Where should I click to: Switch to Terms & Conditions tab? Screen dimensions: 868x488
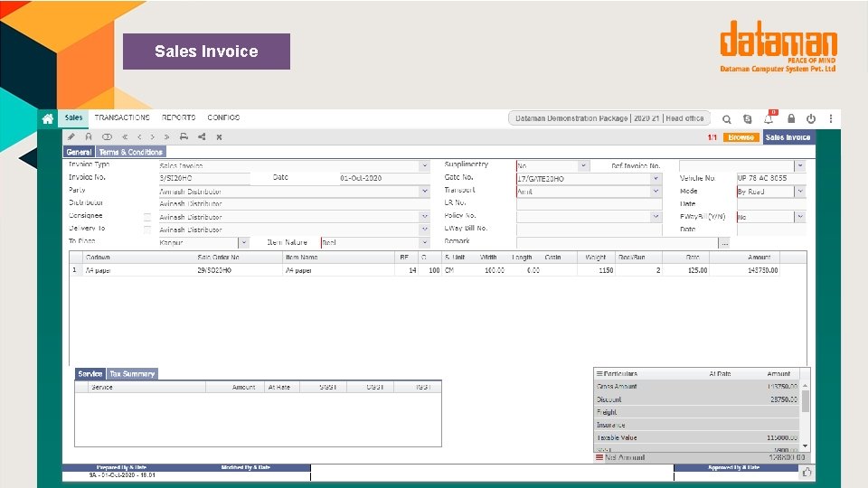pos(130,152)
